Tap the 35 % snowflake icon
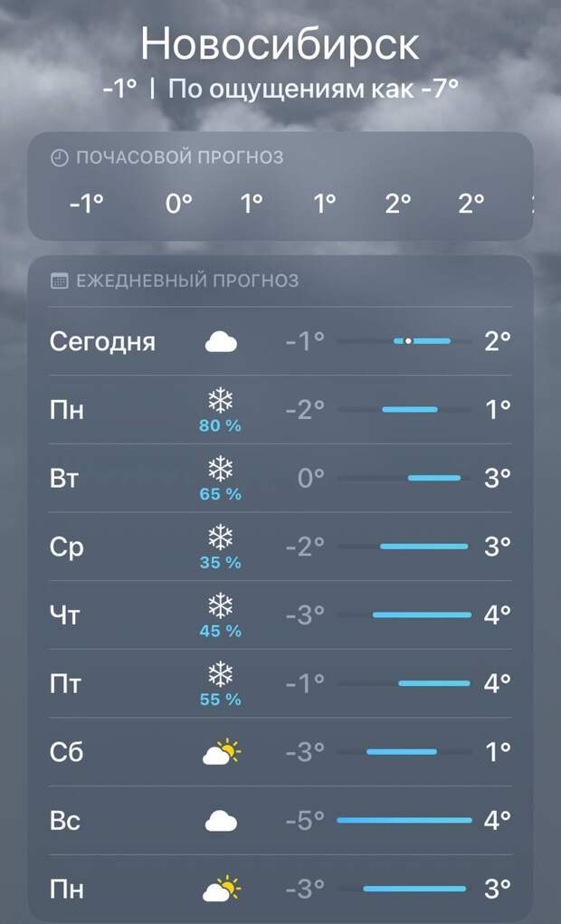 click(x=221, y=536)
